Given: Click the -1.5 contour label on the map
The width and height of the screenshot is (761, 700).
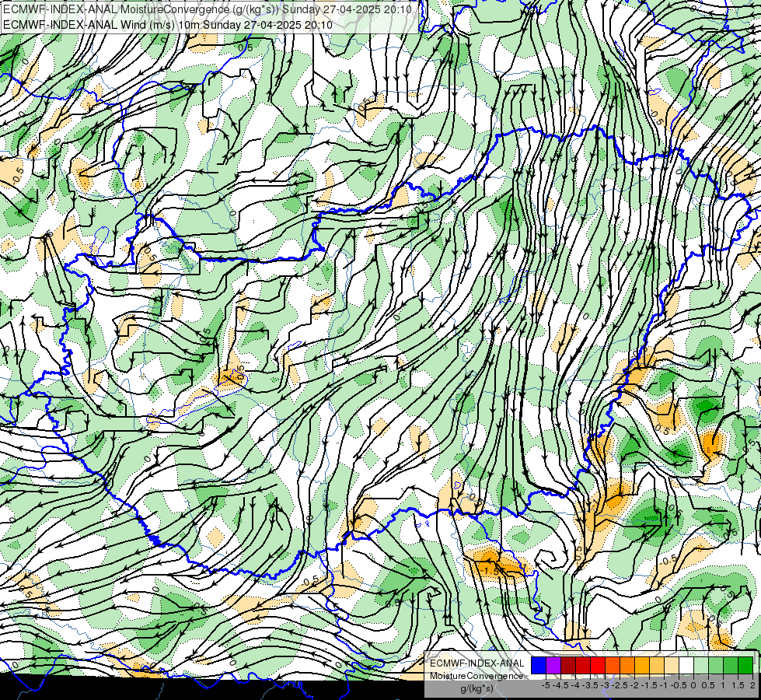Looking at the screenshot, I should click(x=490, y=571).
